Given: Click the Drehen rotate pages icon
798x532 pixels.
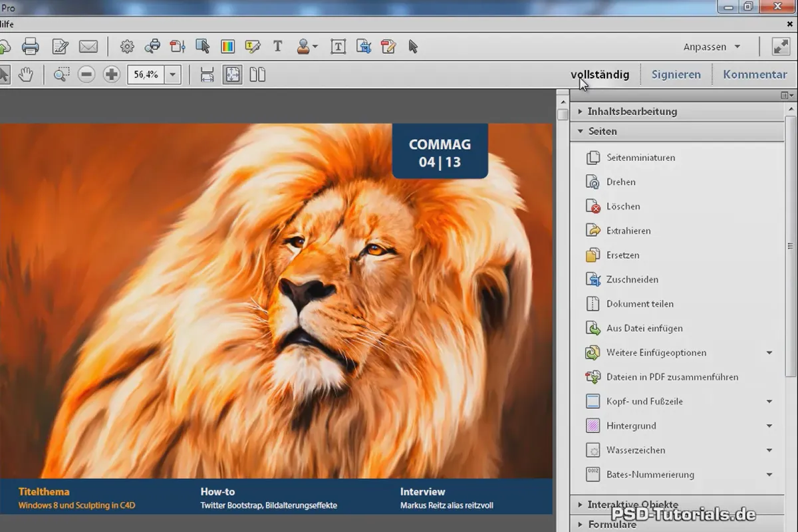Looking at the screenshot, I should click(593, 182).
